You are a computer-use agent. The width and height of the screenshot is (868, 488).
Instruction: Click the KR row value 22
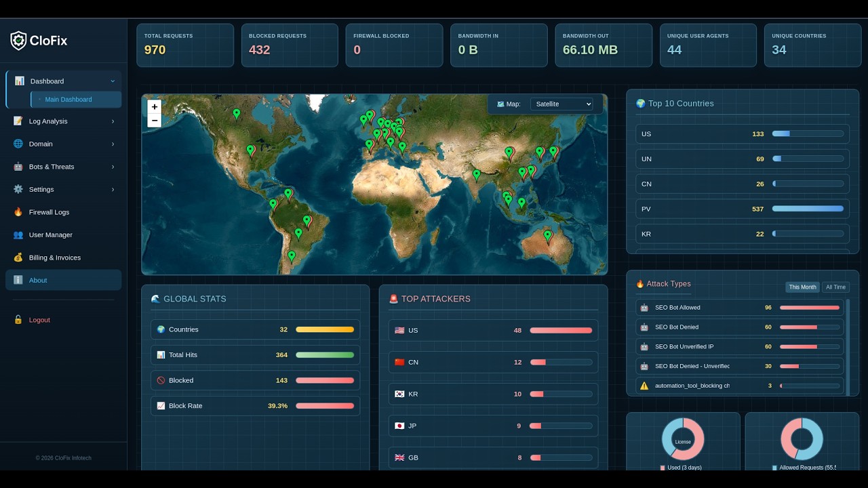[x=759, y=234]
